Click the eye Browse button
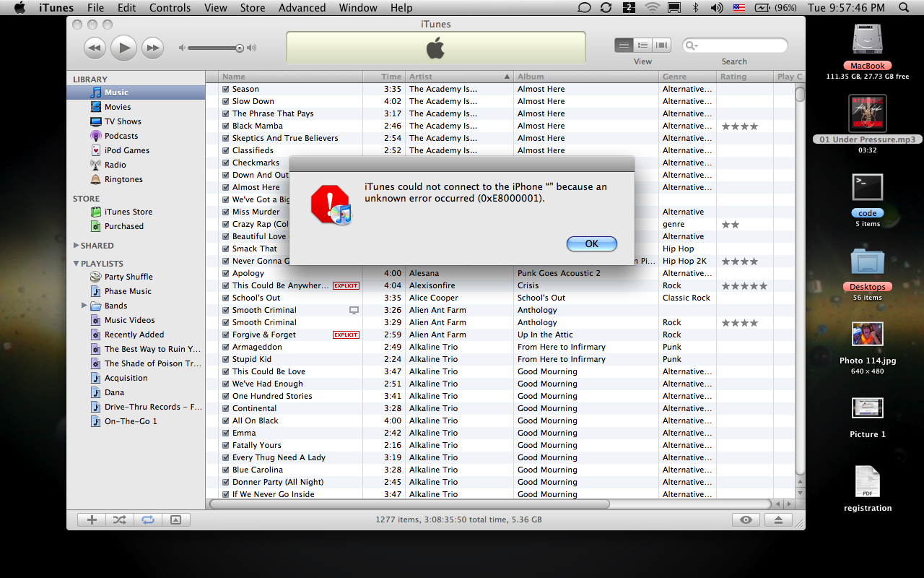Image resolution: width=924 pixels, height=578 pixels. (746, 519)
